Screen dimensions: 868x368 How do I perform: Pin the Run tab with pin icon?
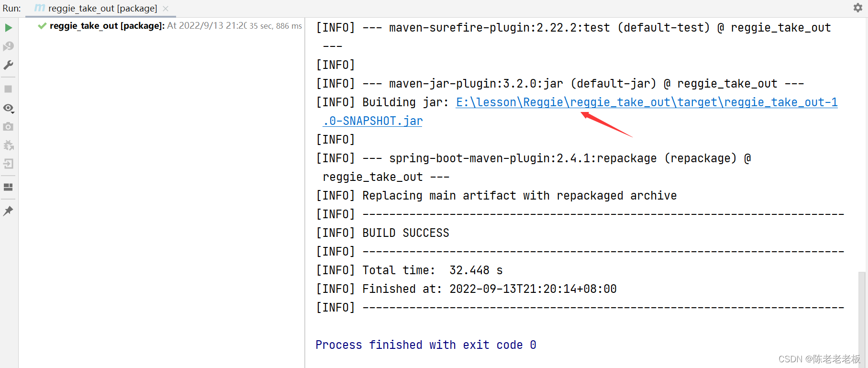click(x=8, y=211)
